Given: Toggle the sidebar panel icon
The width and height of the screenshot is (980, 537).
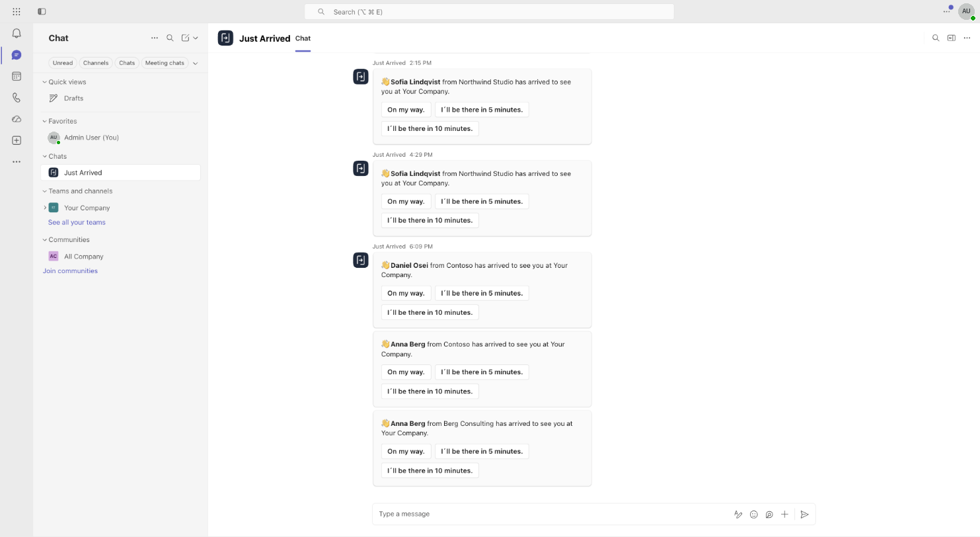Looking at the screenshot, I should coord(42,12).
